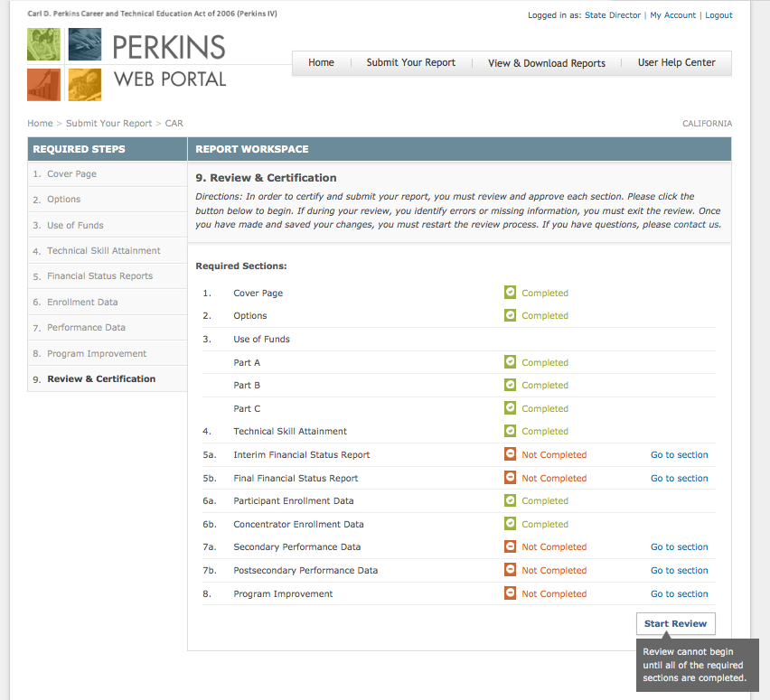This screenshot has height=700, width=770.
Task: Click the Not Completed icon beside Program Improvement
Action: tap(511, 593)
